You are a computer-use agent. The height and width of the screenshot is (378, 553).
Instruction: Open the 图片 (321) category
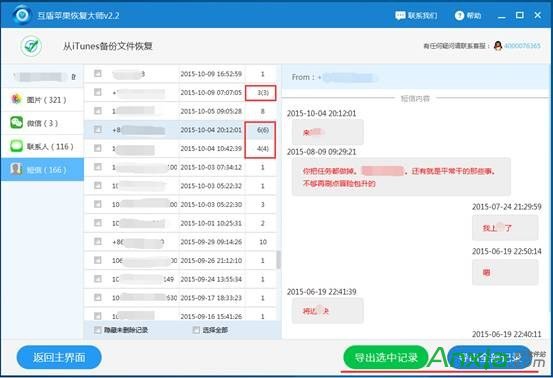pyautogui.click(x=42, y=100)
